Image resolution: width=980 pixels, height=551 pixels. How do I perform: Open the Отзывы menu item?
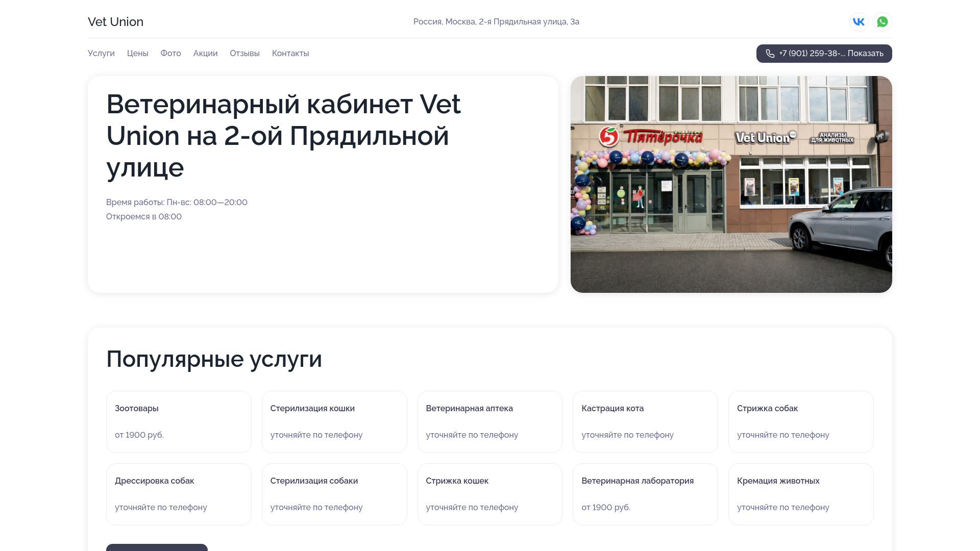pos(244,54)
